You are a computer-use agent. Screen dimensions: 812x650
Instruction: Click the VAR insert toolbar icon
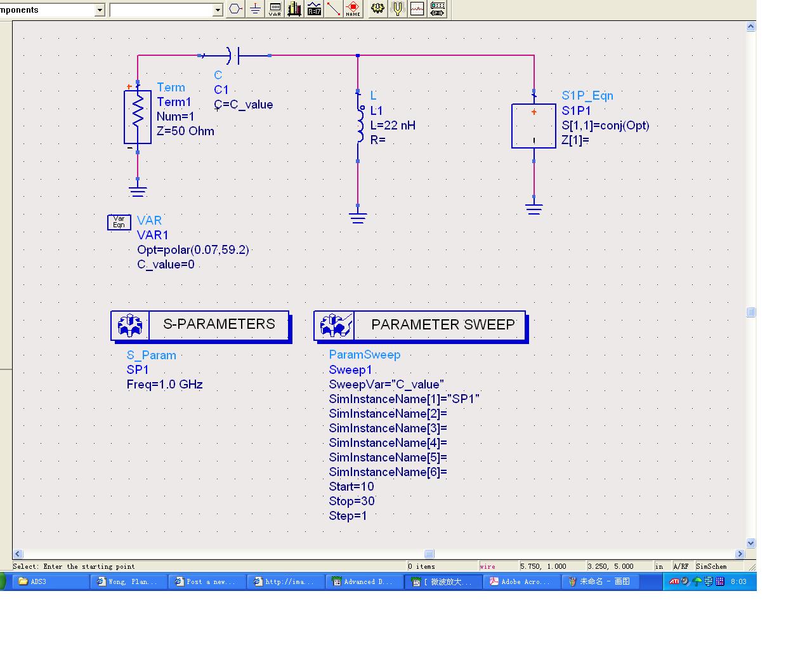[x=275, y=9]
